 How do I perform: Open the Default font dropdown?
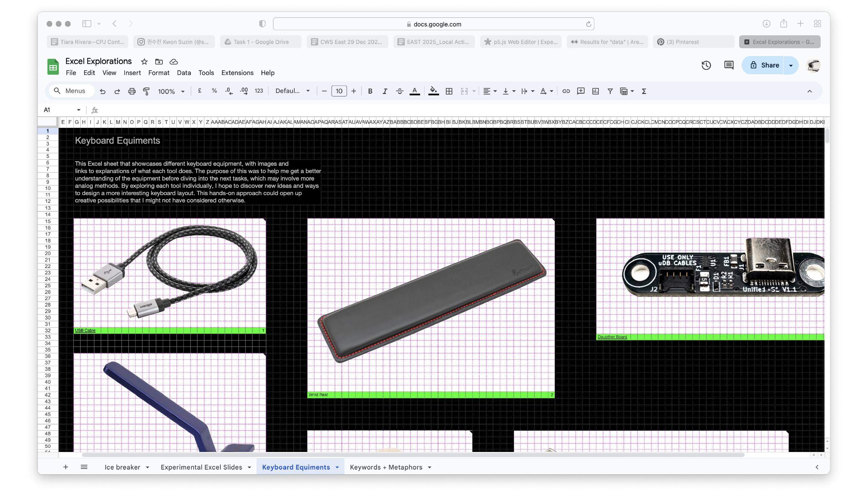pos(292,91)
